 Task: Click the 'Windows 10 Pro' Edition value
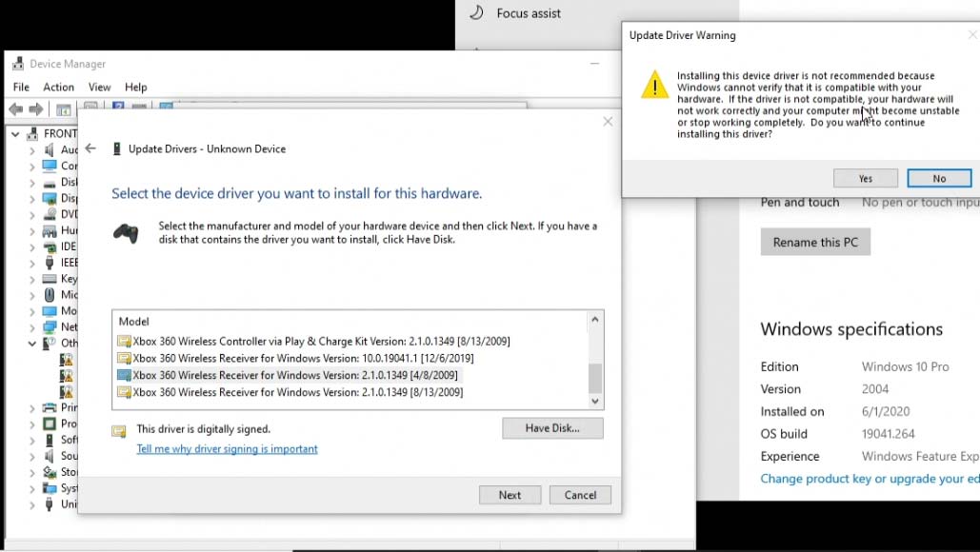tap(905, 366)
